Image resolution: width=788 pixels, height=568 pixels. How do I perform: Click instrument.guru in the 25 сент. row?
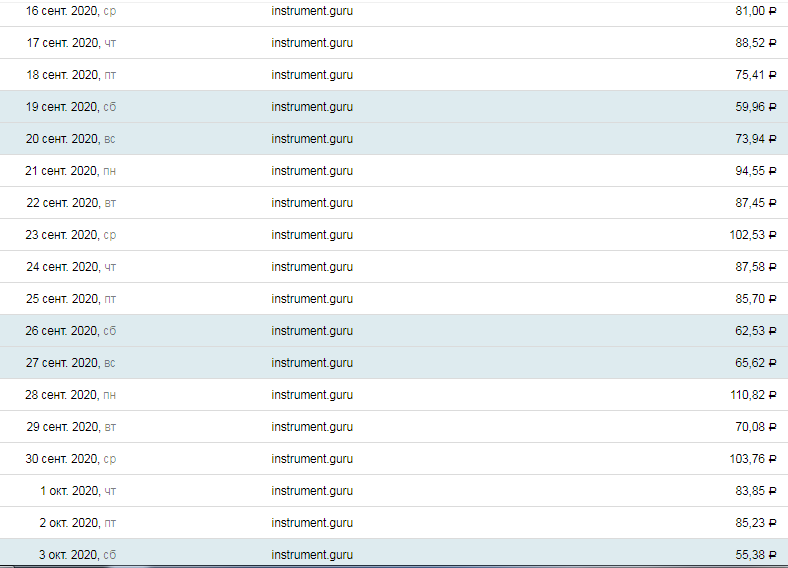[312, 299]
